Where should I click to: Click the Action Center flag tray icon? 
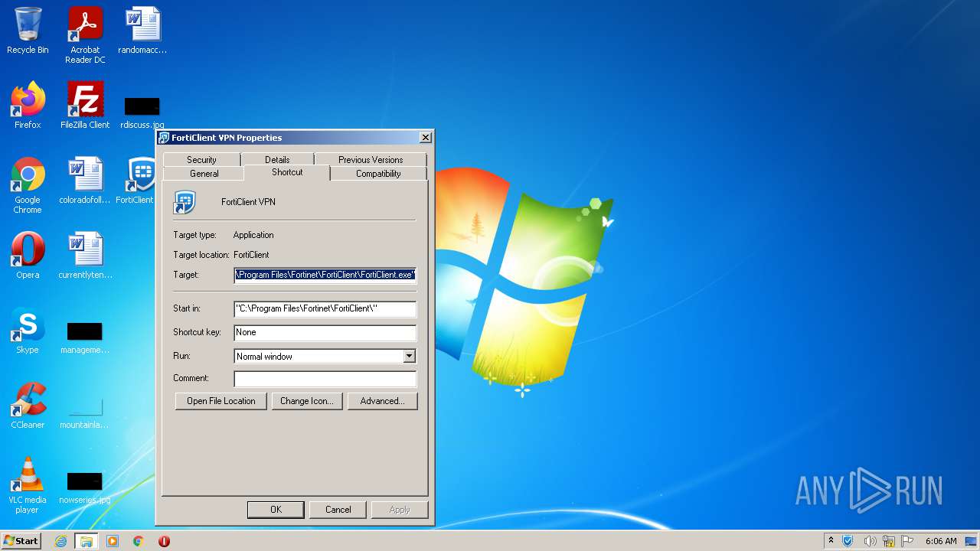[x=908, y=541]
